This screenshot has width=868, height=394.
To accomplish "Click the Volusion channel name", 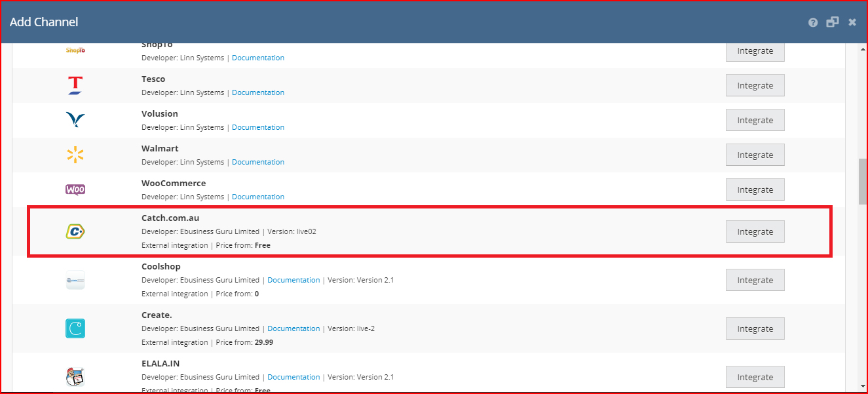I will point(160,114).
